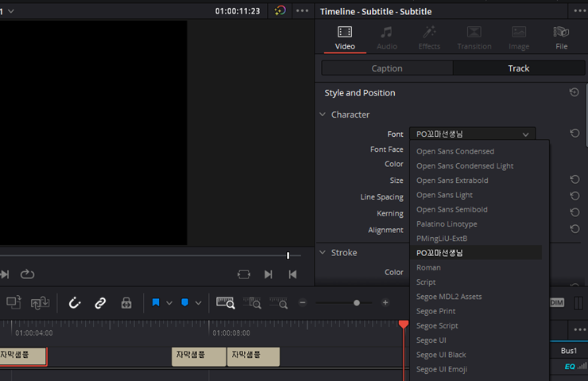The image size is (588, 381).
Task: Open the Image inspector tab
Action: (x=519, y=38)
